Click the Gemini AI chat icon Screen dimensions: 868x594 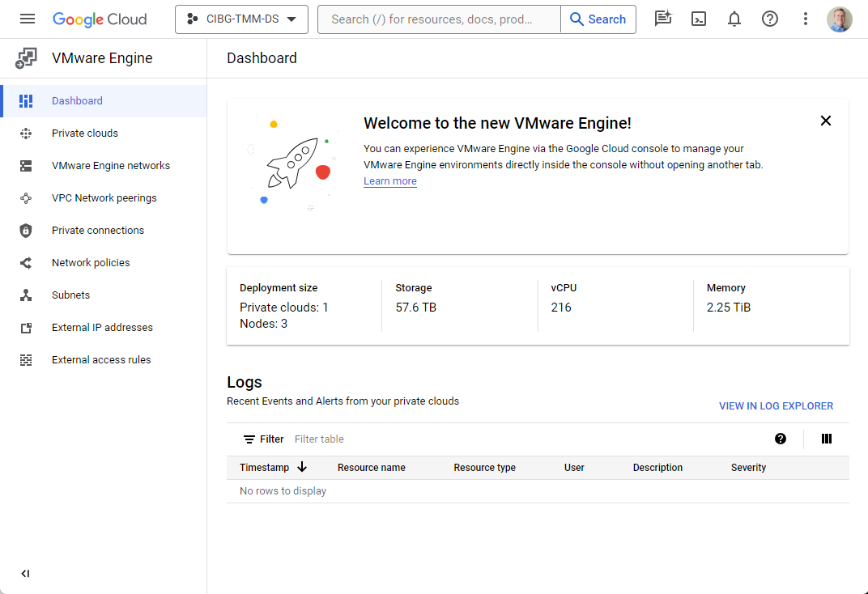pos(663,19)
